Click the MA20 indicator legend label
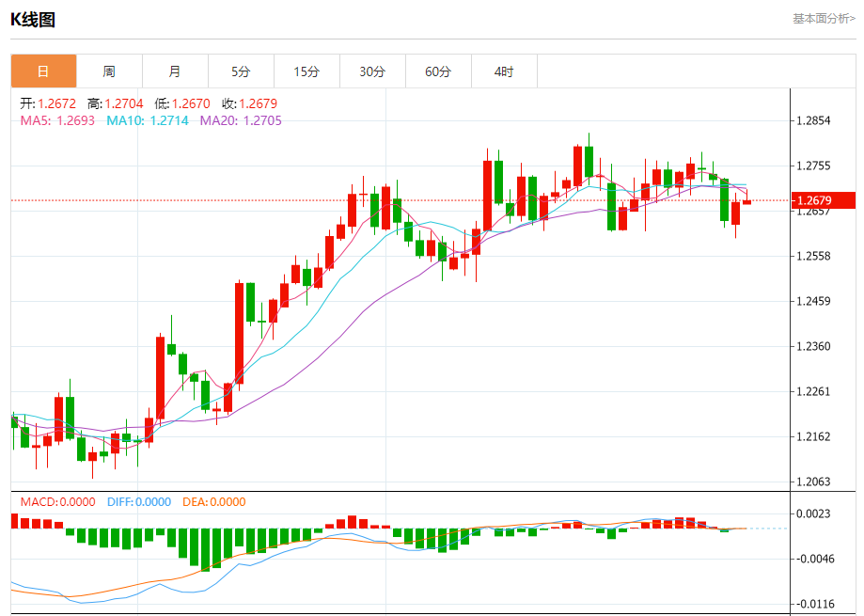 point(241,120)
